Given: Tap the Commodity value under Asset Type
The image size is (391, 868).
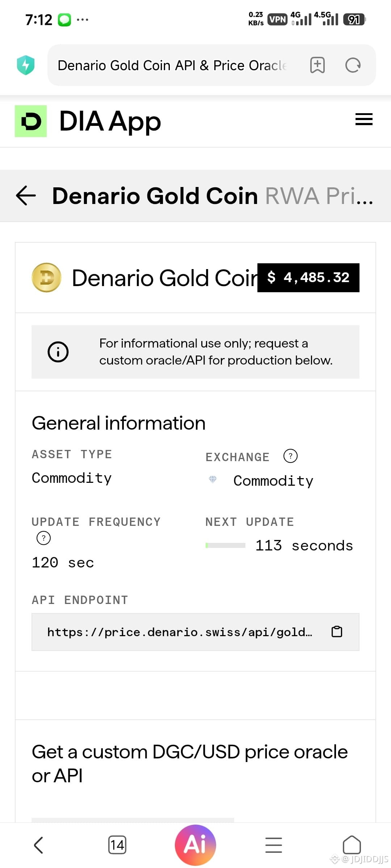Looking at the screenshot, I should 72,478.
